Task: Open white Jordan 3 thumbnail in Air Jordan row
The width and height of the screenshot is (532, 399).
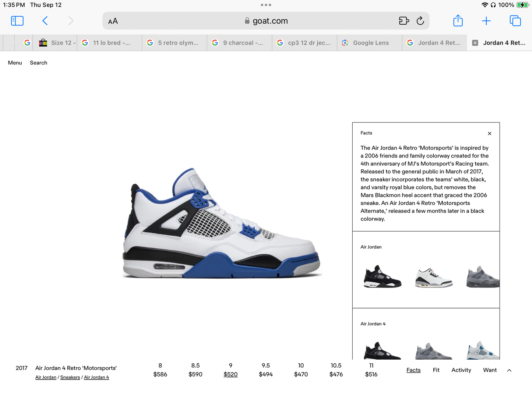Action: (434, 278)
